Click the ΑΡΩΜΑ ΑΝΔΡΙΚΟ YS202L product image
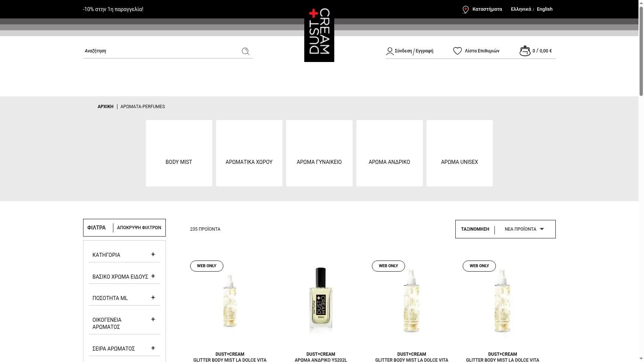 pos(321,301)
